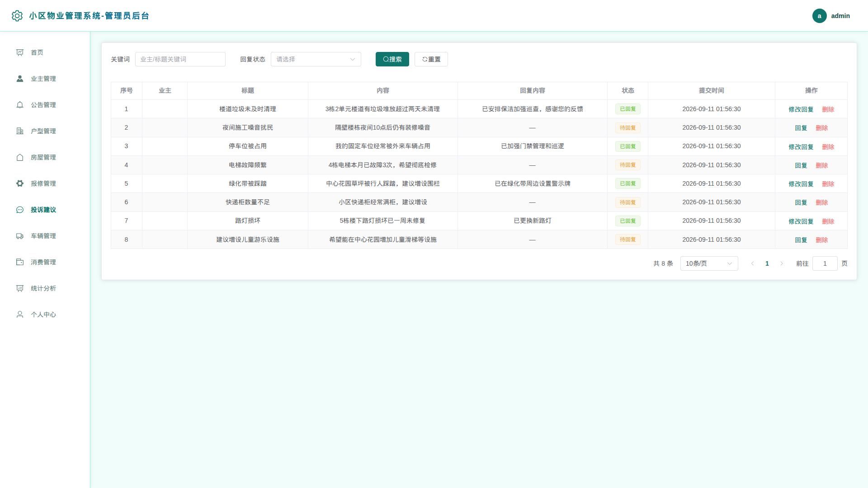The image size is (868, 488).
Task: Click the gear logo icon in header
Action: pos(17,16)
